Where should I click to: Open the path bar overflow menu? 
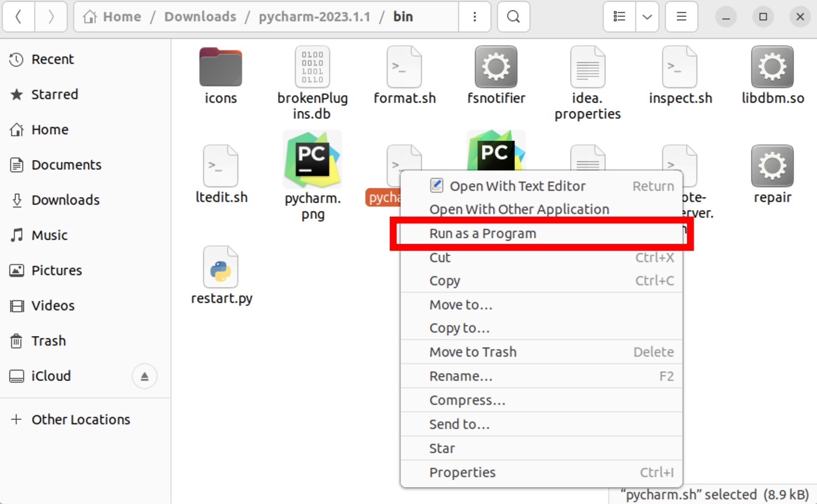click(474, 17)
